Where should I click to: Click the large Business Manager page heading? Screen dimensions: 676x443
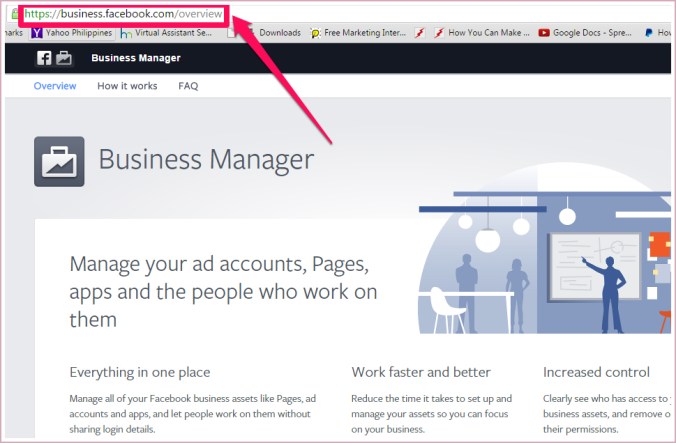(x=206, y=160)
